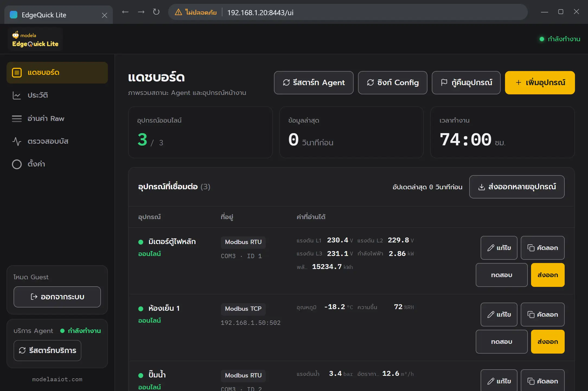Export the มิเตอร์ตู้ไฟหลัก device

tap(548, 275)
